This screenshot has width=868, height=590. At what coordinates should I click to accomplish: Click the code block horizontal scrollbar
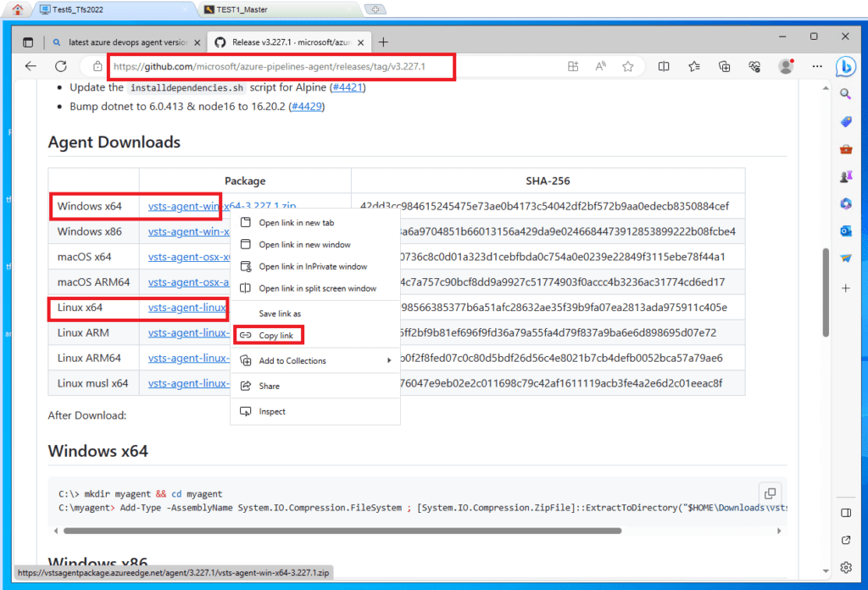(x=342, y=531)
